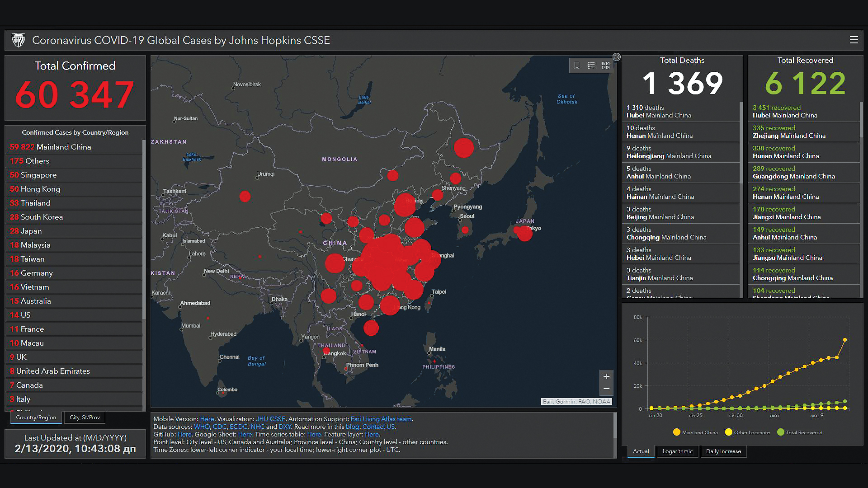Open the Esri Living Atlas team link
Screen dimensions: 868x488
tap(381, 419)
